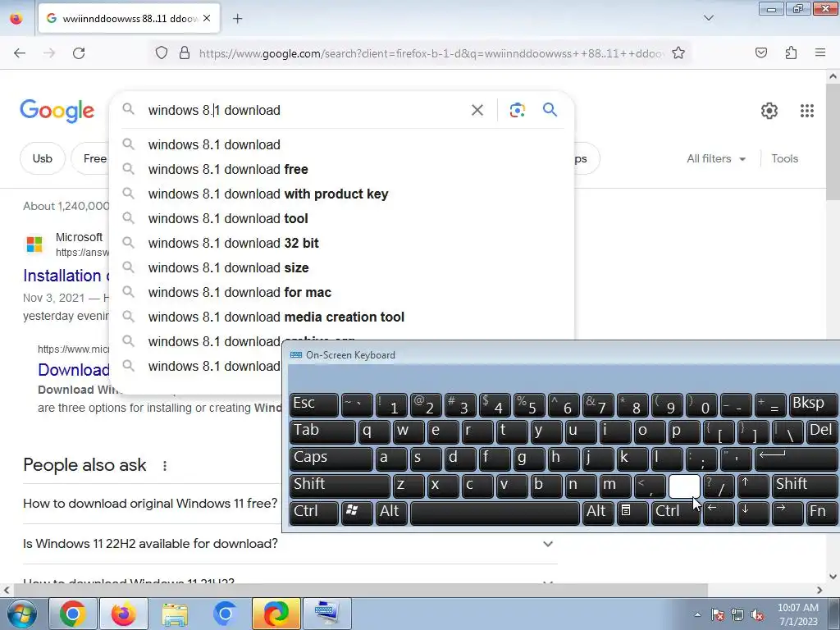The image size is (840, 630).
Task: Open a new tab with the plus button
Action: (x=237, y=19)
